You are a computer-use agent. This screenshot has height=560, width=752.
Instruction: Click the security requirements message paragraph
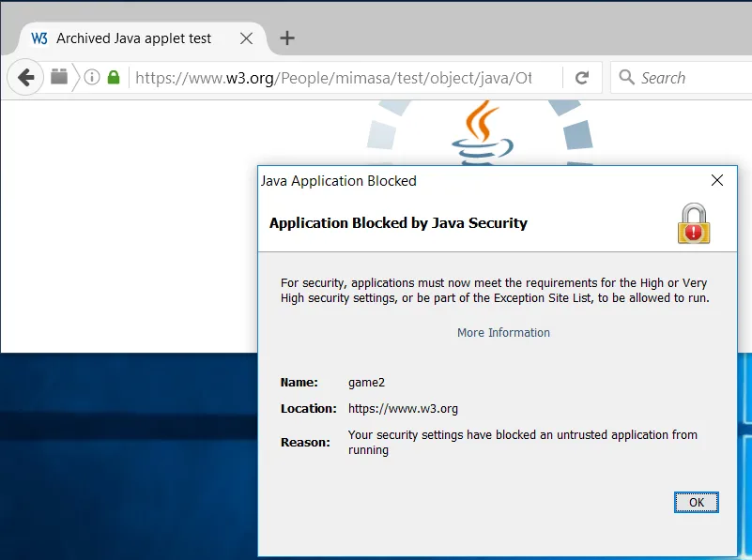495,290
